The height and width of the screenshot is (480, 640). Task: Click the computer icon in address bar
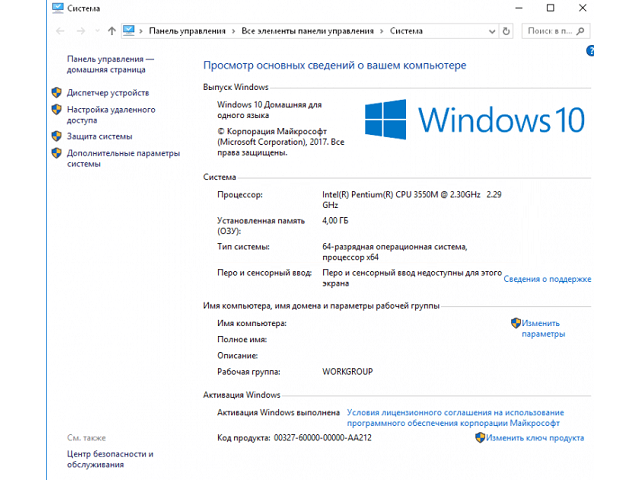point(129,31)
